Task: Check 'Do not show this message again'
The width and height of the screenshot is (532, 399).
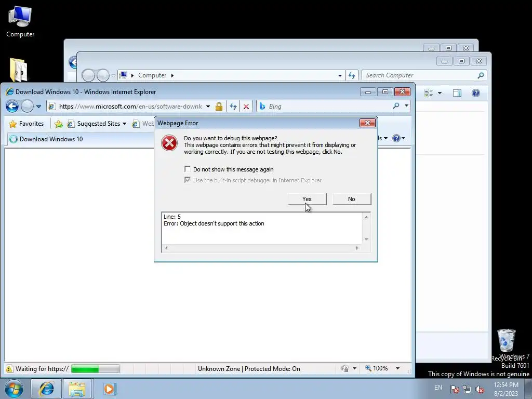Action: pos(187,169)
